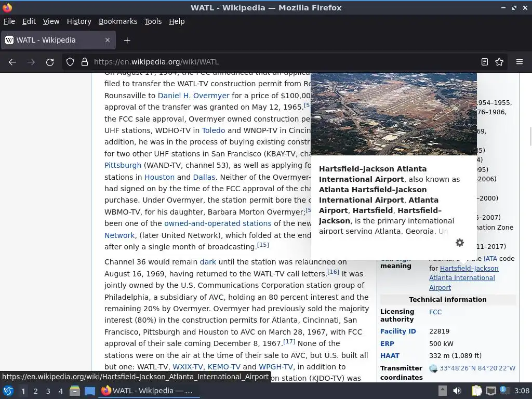This screenshot has width=532, height=399.
Task: Open the WPGH-TV link
Action: tap(276, 367)
